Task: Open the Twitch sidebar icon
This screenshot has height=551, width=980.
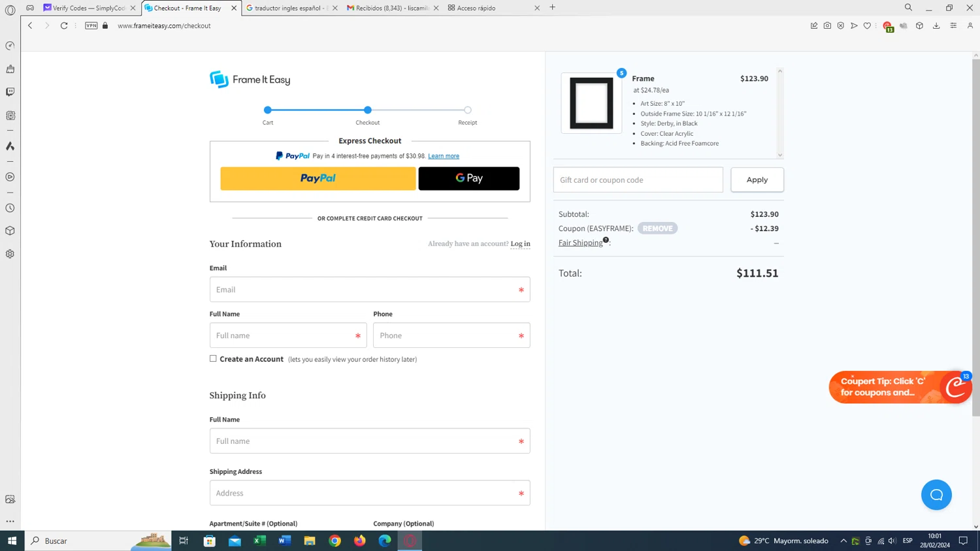Action: click(x=10, y=92)
